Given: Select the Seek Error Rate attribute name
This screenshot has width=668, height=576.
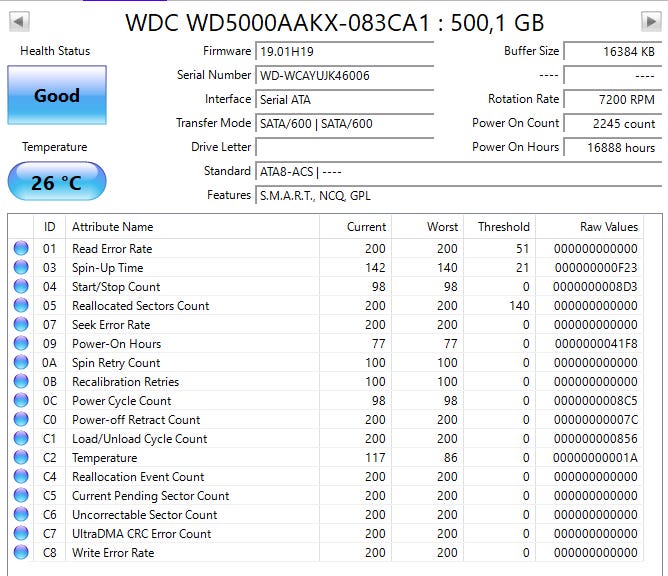Looking at the screenshot, I should coord(111,325).
